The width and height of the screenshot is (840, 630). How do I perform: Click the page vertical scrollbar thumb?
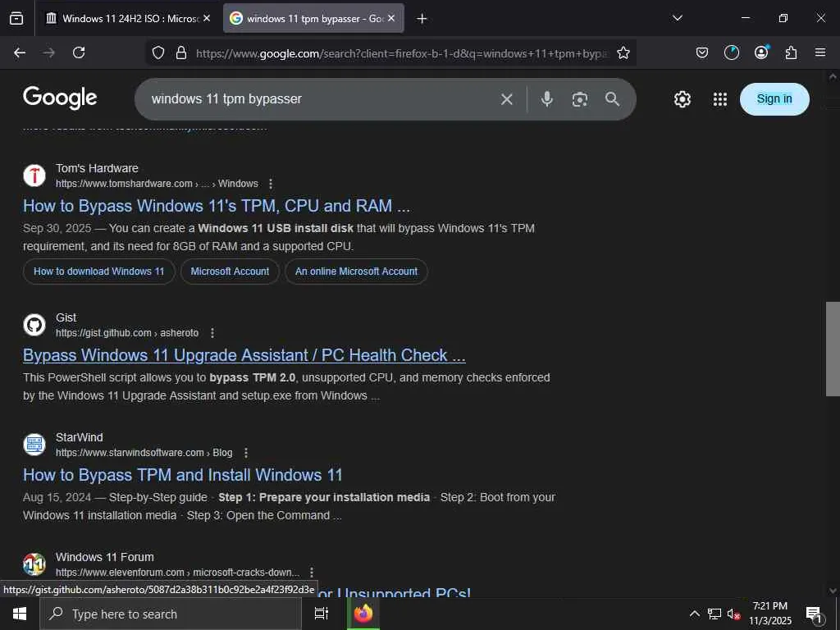[833, 349]
